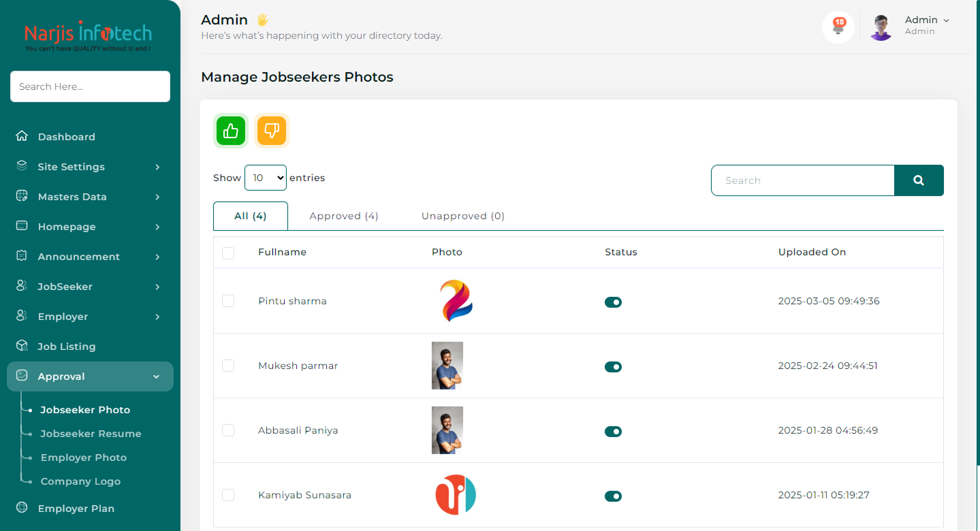Open Company Logo approval page

[80, 481]
